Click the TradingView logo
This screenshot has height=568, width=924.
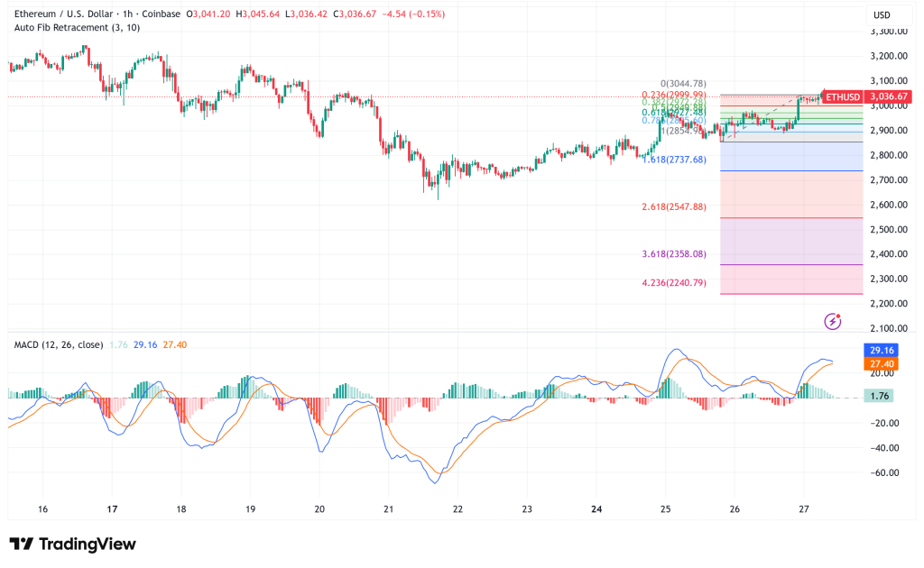tap(69, 545)
